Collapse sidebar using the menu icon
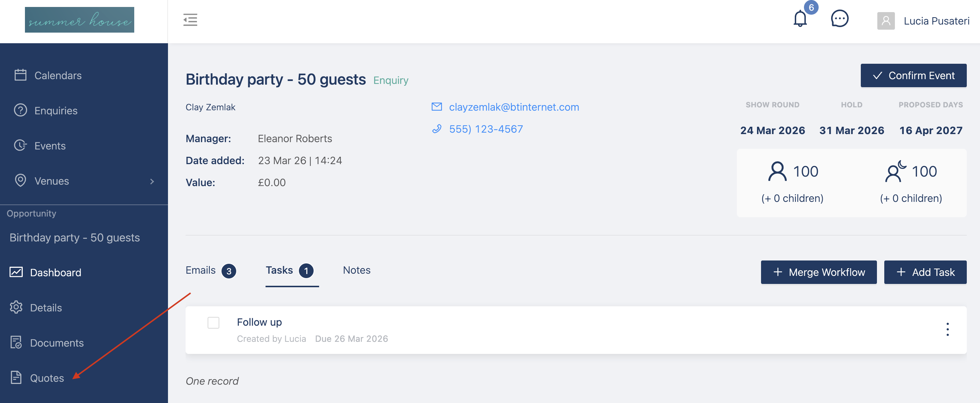Viewport: 980px width, 403px height. [x=190, y=20]
